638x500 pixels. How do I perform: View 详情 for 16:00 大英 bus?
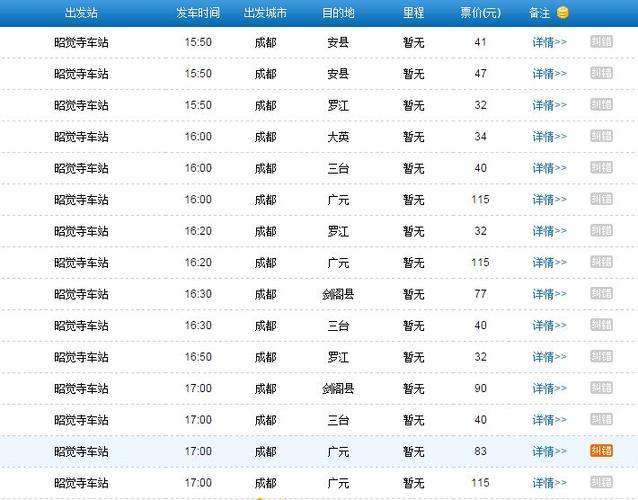[x=549, y=137]
